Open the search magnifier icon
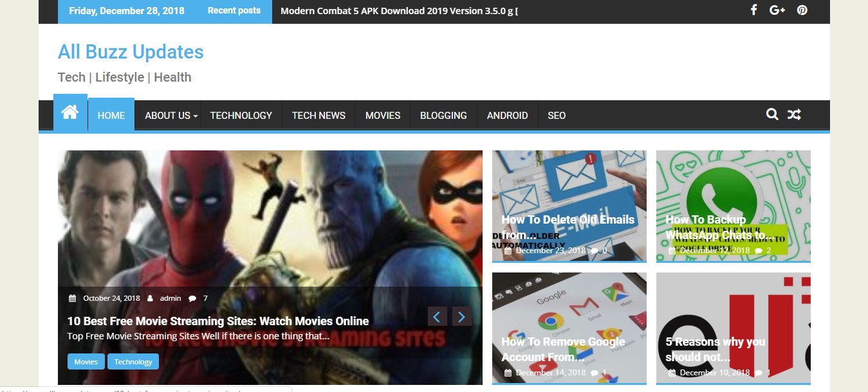This screenshot has width=868, height=392. tap(772, 115)
